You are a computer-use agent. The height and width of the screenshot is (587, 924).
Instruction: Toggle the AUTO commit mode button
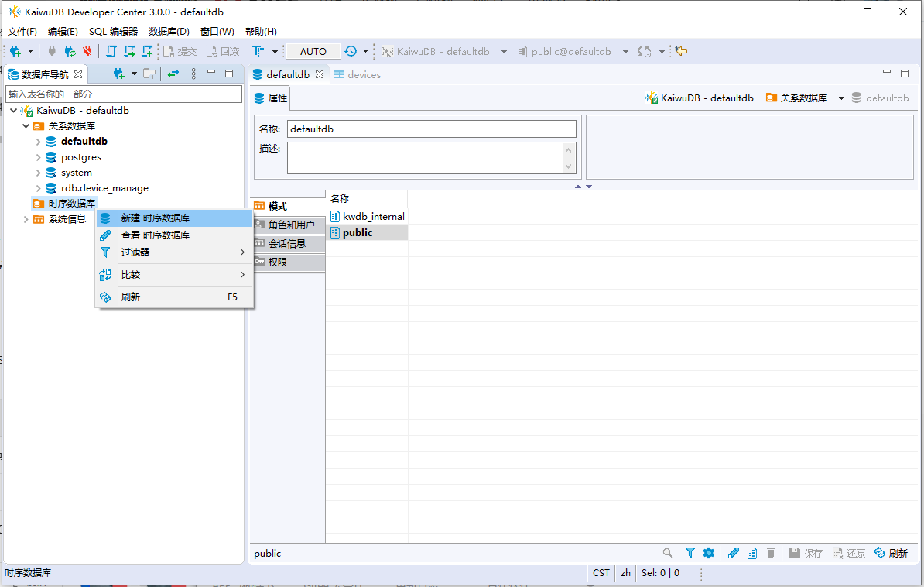(x=313, y=51)
